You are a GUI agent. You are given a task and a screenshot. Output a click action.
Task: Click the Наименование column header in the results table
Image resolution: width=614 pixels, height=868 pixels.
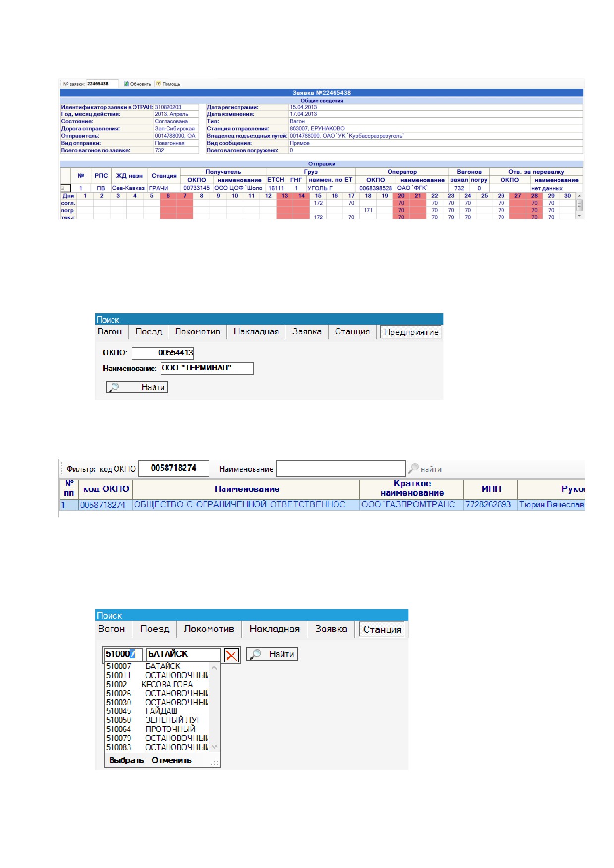(246, 489)
